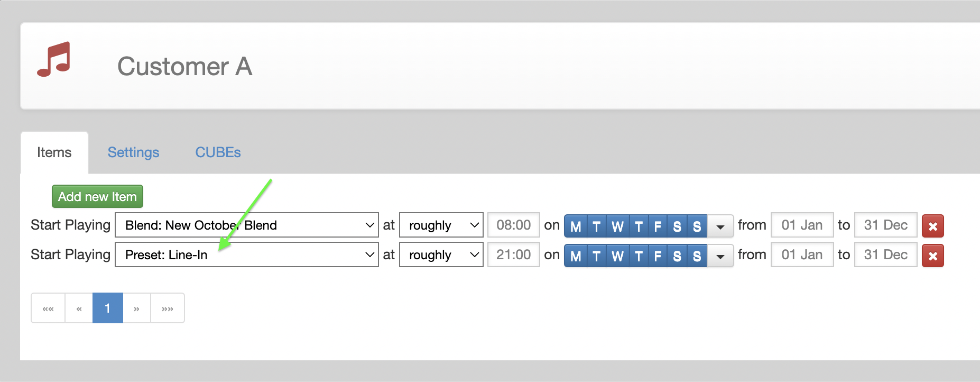Click the 08:00 time input field
This screenshot has height=382, width=980.
pos(514,225)
